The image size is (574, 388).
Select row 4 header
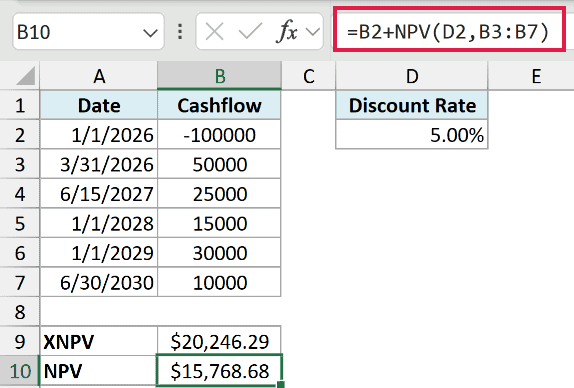(x=20, y=194)
